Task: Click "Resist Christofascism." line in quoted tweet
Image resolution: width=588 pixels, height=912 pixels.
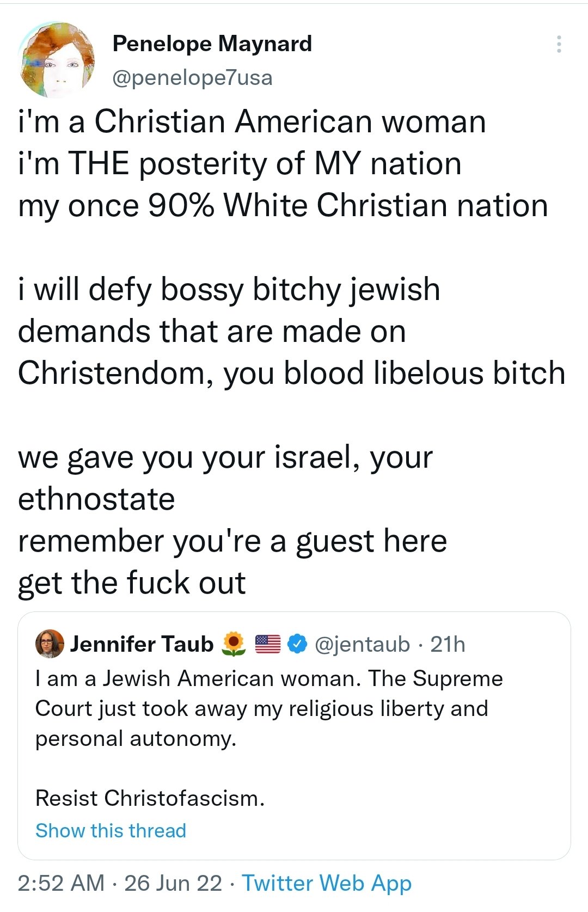Action: coord(150,798)
